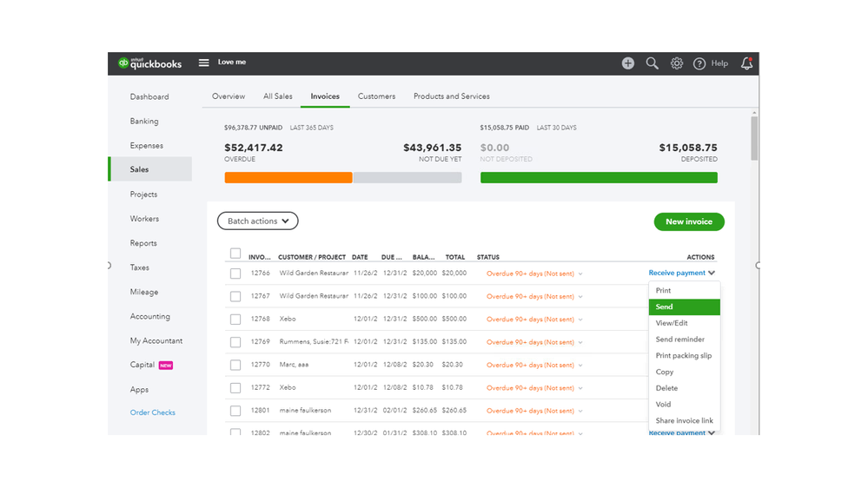Click the QuickBooks logo
The image size is (868, 488).
(x=149, y=63)
